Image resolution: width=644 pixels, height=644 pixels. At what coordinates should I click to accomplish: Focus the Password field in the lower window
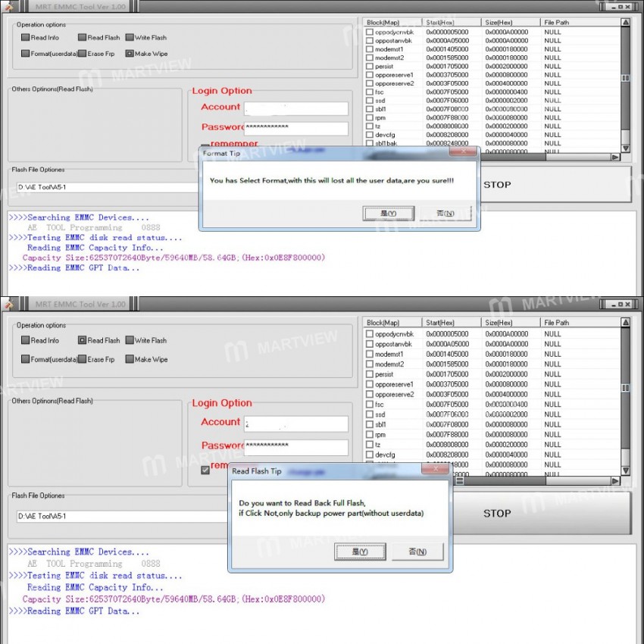296,447
